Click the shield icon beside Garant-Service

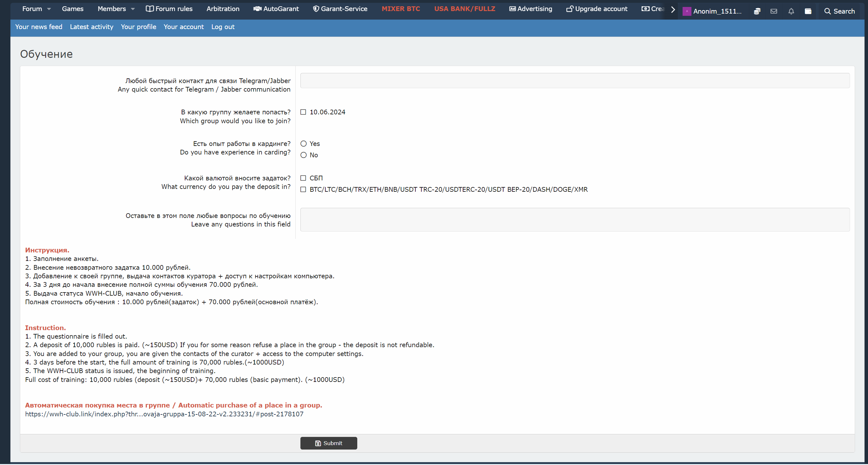316,9
